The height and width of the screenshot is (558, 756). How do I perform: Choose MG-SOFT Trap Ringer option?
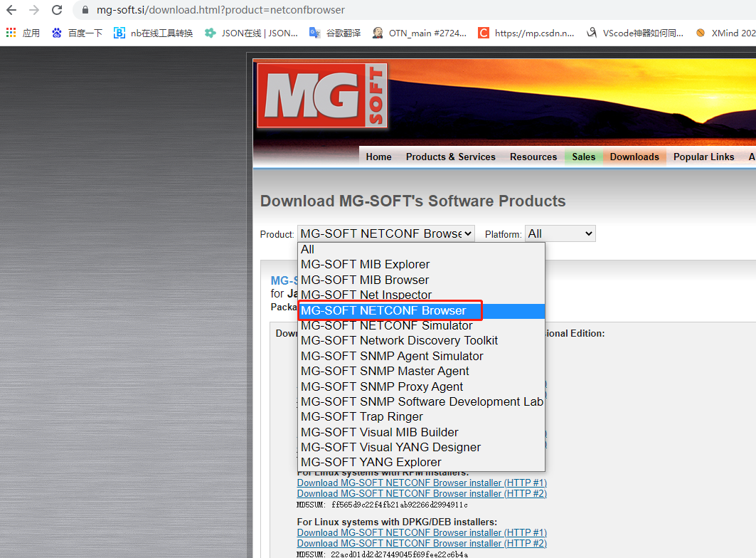pos(422,417)
